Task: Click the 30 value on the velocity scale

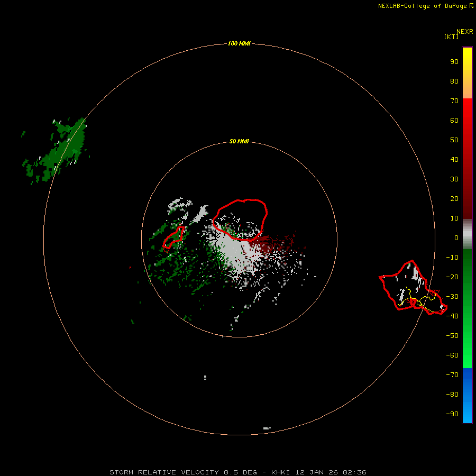Action: [454, 179]
